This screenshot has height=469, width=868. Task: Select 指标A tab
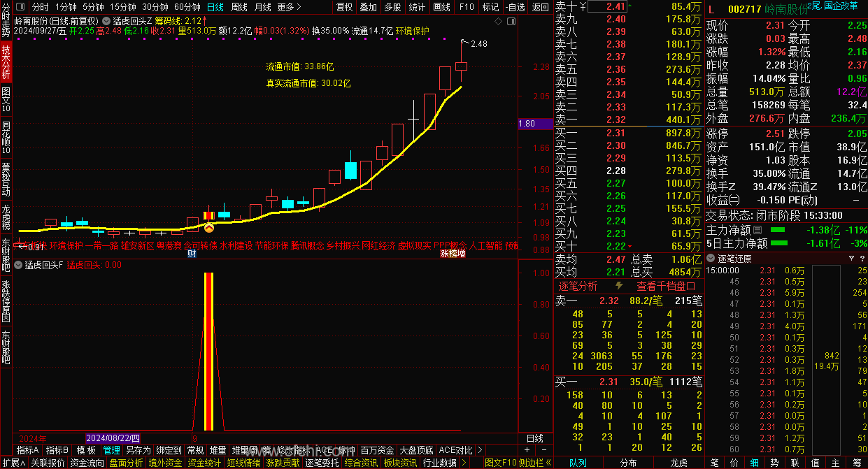pyautogui.click(x=28, y=450)
